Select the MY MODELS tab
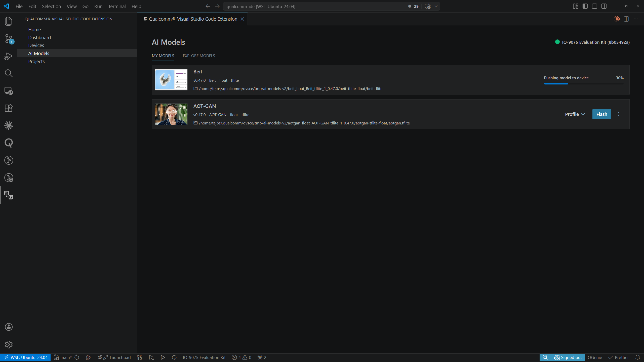 pos(163,56)
